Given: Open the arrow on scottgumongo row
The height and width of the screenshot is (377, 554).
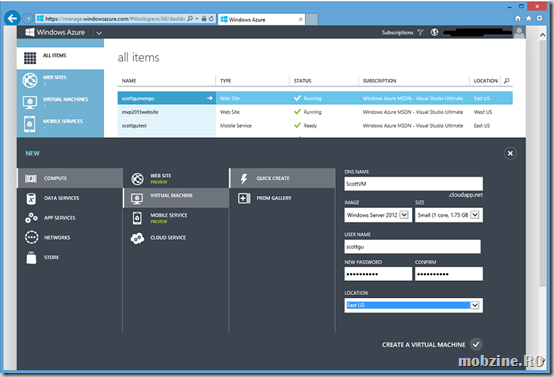Looking at the screenshot, I should click(x=210, y=98).
